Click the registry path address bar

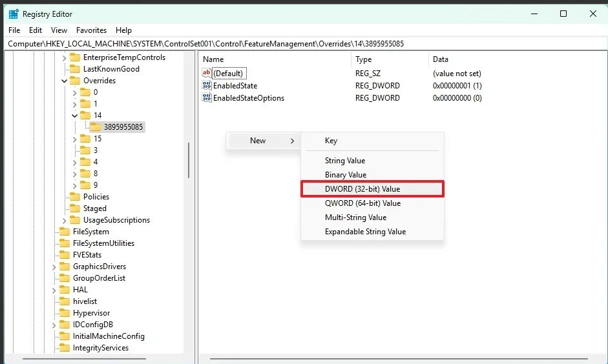(x=304, y=43)
